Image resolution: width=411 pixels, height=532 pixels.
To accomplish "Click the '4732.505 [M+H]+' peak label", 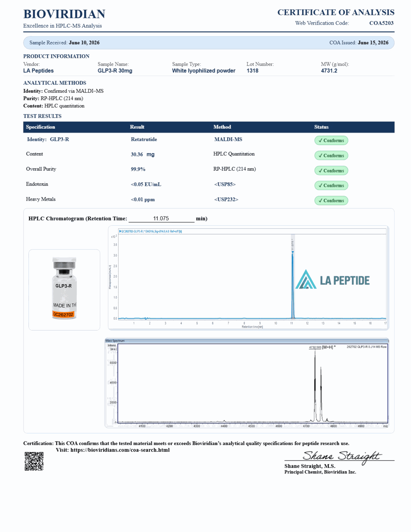I will tap(322, 347).
